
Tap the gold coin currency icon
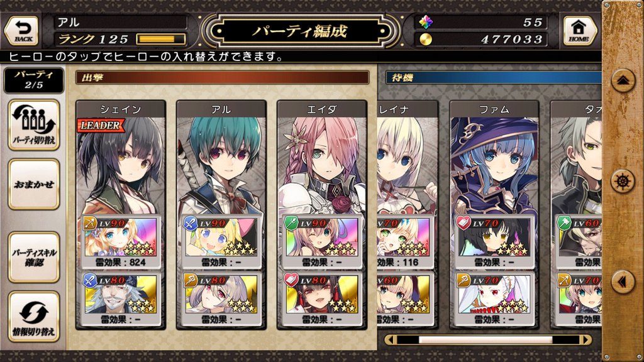[426, 40]
